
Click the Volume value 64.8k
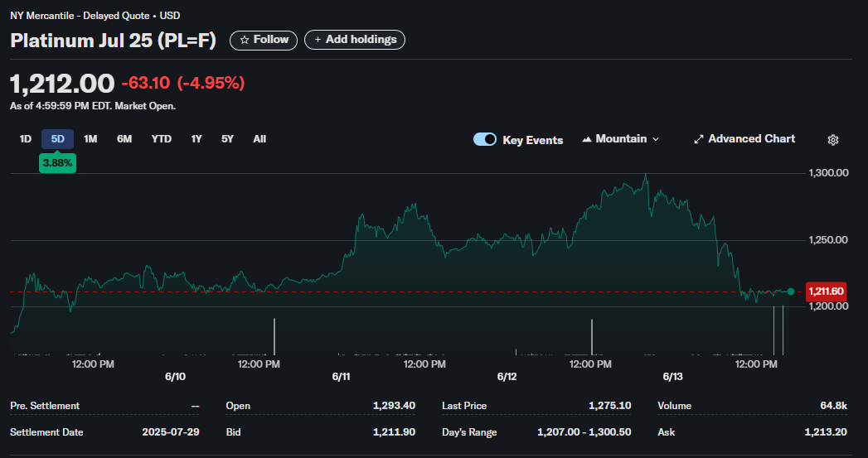pos(834,406)
